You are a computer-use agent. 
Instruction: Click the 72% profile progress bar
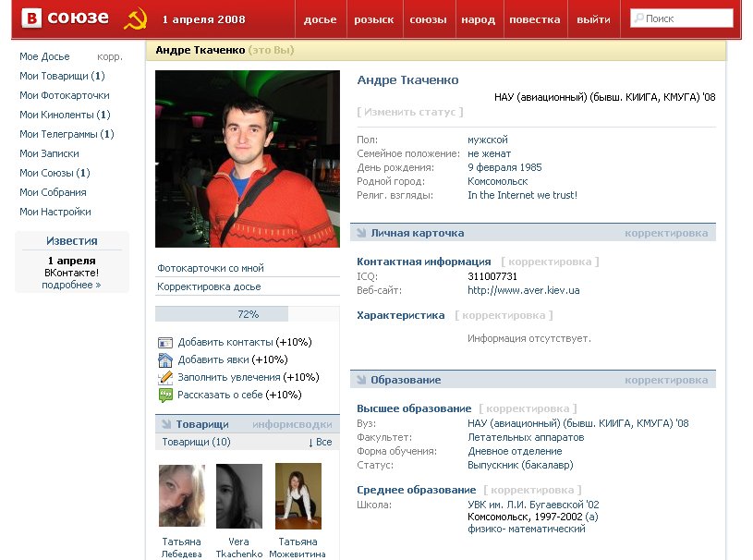pyautogui.click(x=248, y=314)
